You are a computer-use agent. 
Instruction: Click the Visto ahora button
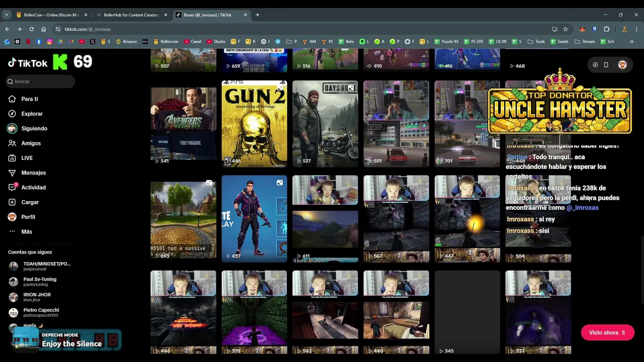[x=607, y=332]
